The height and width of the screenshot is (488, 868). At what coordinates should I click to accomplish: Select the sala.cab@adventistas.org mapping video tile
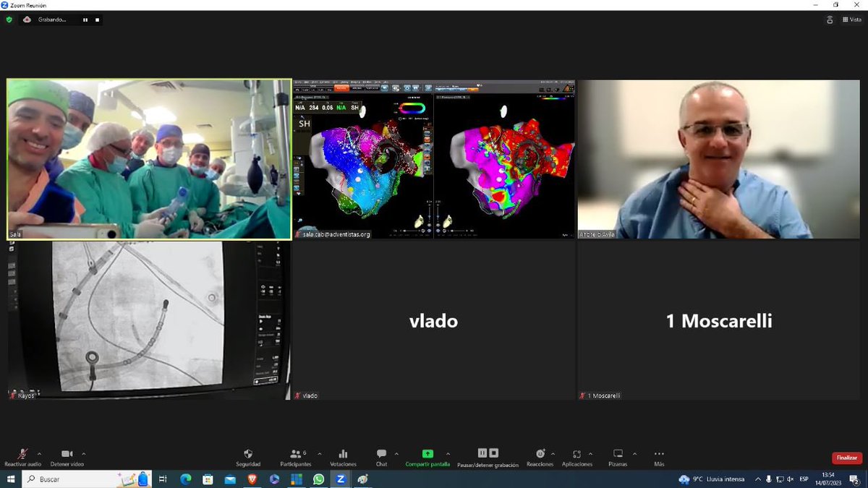434,159
